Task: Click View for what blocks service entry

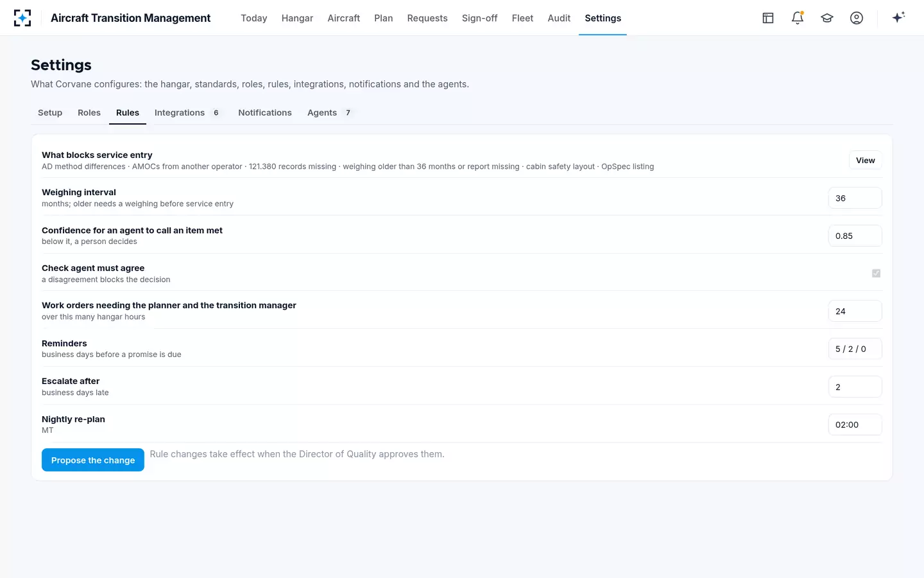Action: coord(865,161)
